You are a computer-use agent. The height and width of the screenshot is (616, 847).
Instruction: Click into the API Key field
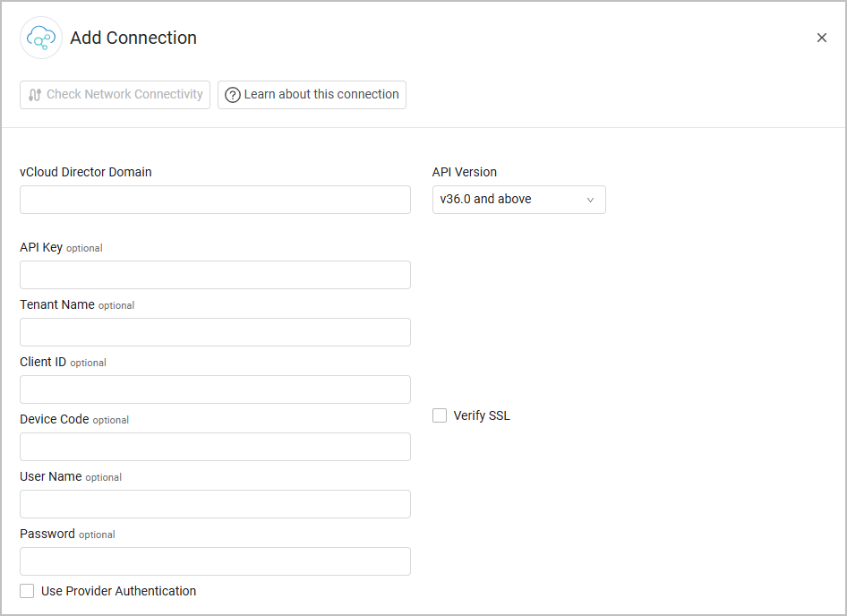click(x=215, y=275)
